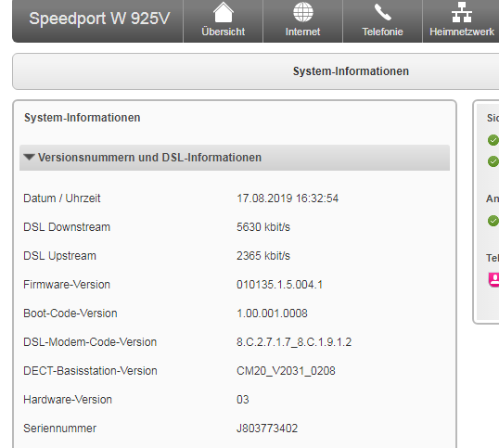The image size is (499, 448).
Task: Select the Heimnetzwerk network icon
Action: [x=462, y=12]
